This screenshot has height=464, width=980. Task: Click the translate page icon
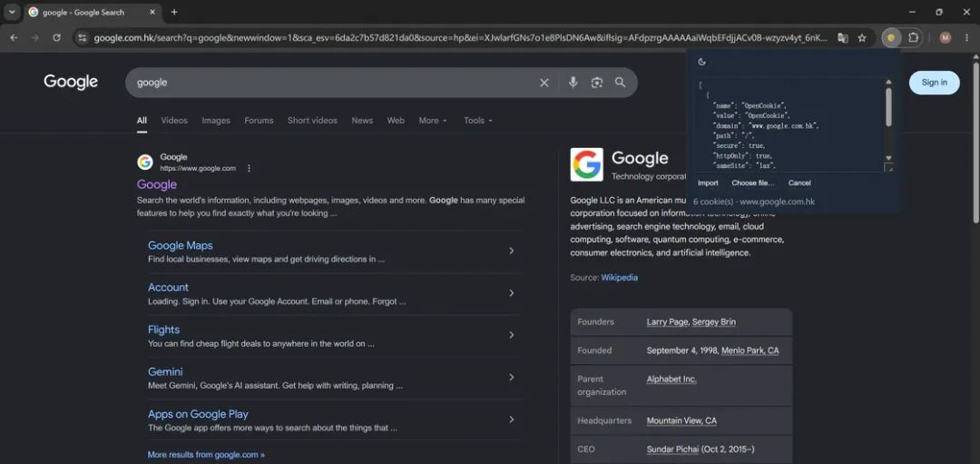coord(842,38)
